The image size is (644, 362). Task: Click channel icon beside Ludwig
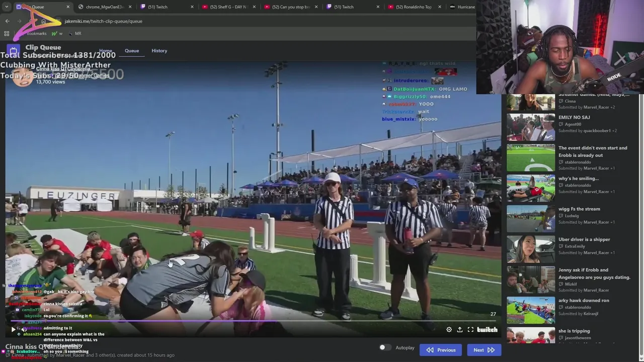[561, 216]
